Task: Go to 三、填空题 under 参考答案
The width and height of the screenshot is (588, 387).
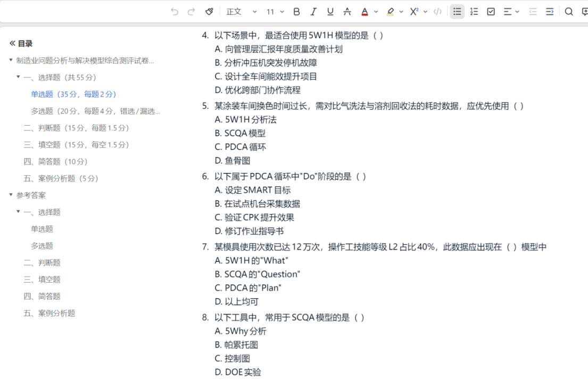Action: point(42,280)
